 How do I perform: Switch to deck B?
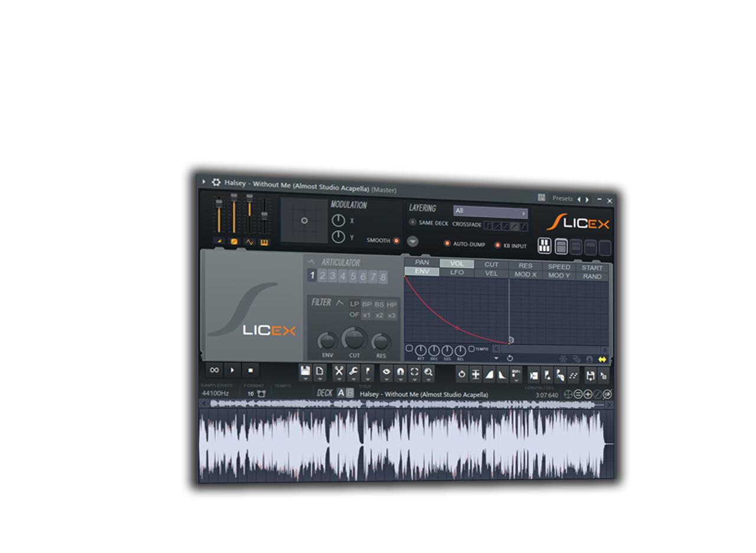click(350, 393)
